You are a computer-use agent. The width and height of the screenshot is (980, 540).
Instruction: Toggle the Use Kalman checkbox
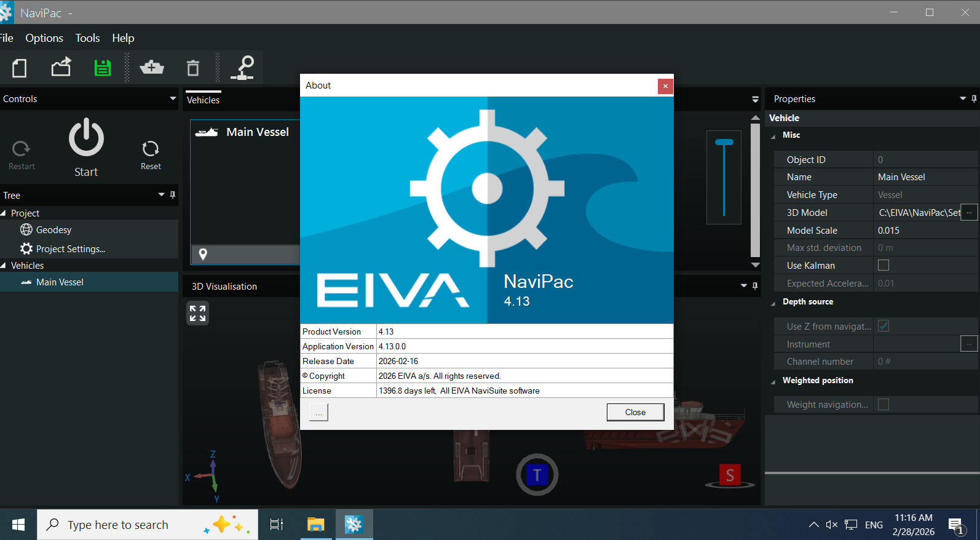883,265
